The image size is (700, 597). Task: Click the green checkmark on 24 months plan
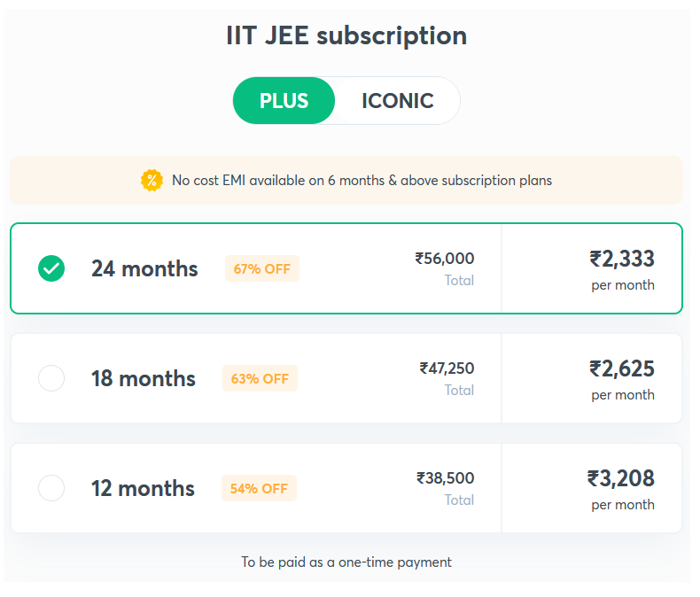[x=51, y=268]
